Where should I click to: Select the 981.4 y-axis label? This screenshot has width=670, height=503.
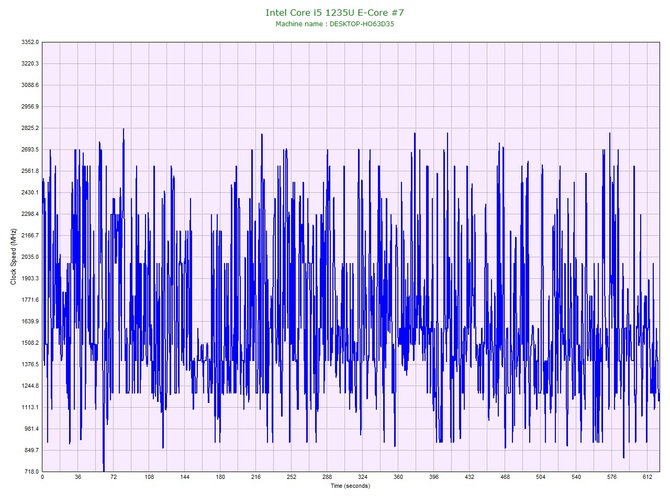pyautogui.click(x=31, y=429)
